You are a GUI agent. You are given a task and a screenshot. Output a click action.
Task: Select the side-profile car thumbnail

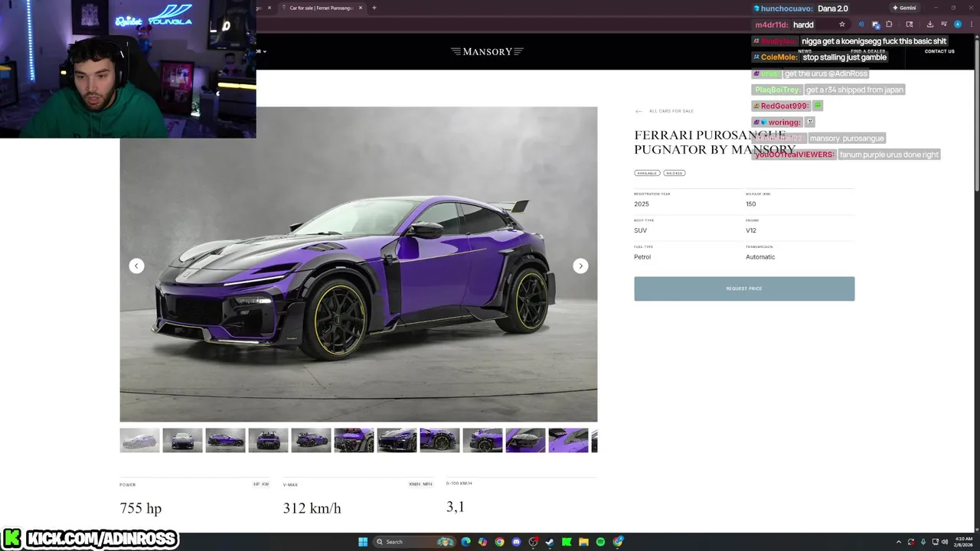tap(225, 440)
